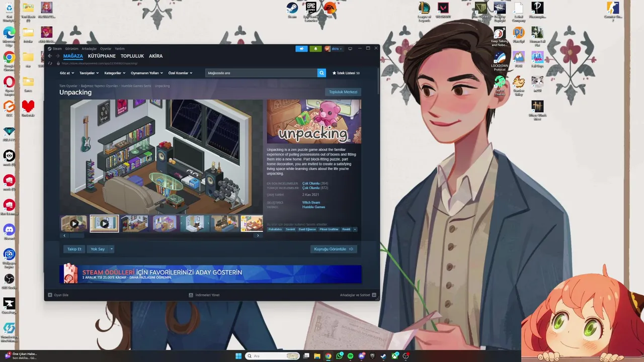Click the Steam Ödülleri banner

click(210, 275)
